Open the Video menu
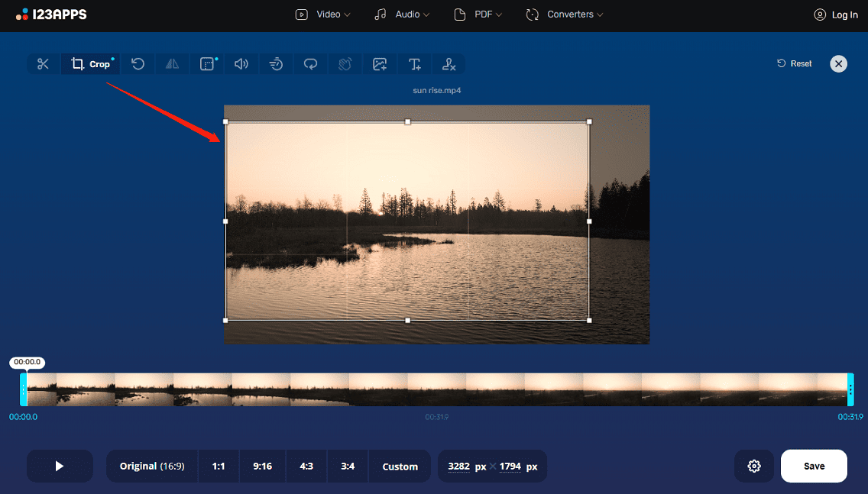 pos(322,14)
